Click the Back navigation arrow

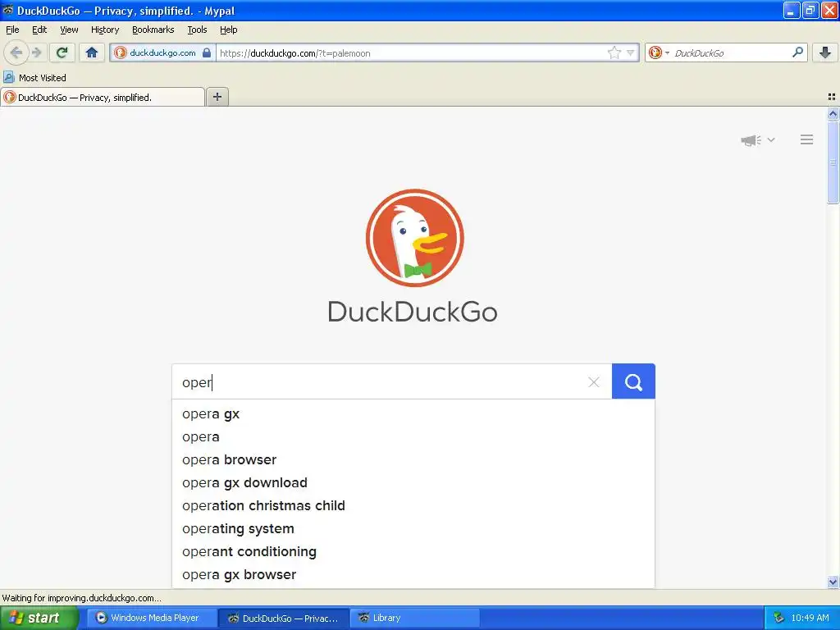click(x=16, y=52)
